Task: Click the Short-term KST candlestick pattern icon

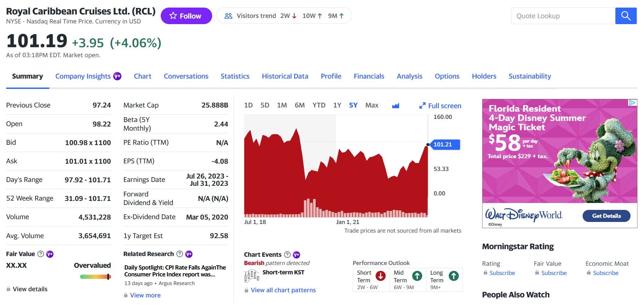Action: click(x=251, y=276)
